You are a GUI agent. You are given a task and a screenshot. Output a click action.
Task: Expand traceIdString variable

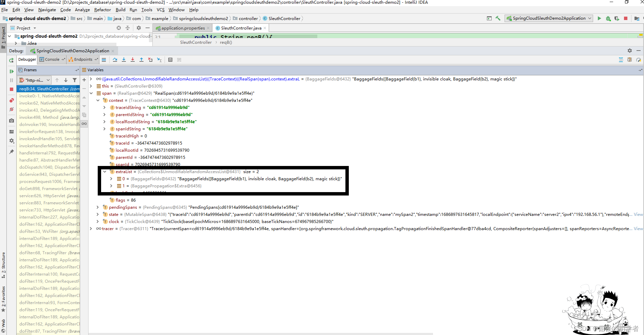pos(105,107)
